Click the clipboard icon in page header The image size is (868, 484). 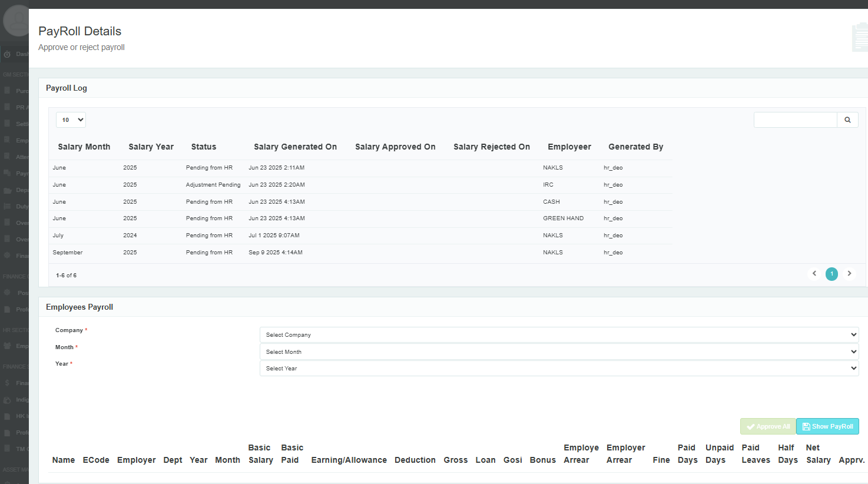click(860, 38)
